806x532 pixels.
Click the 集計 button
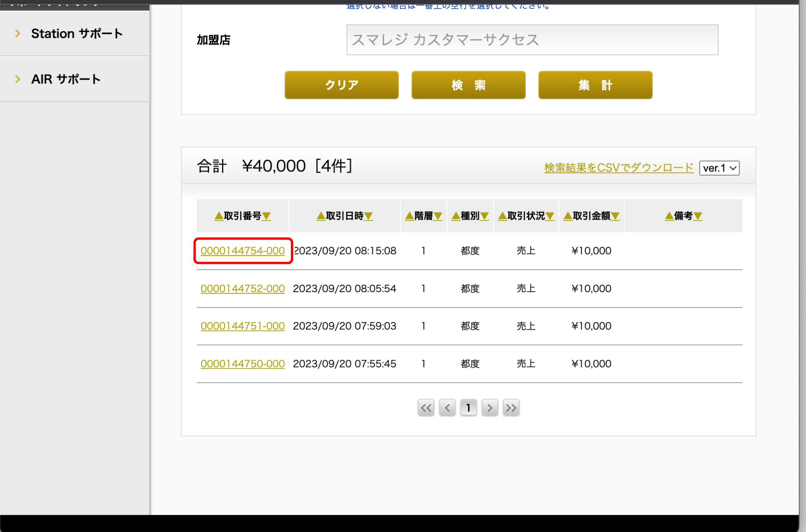pos(595,85)
